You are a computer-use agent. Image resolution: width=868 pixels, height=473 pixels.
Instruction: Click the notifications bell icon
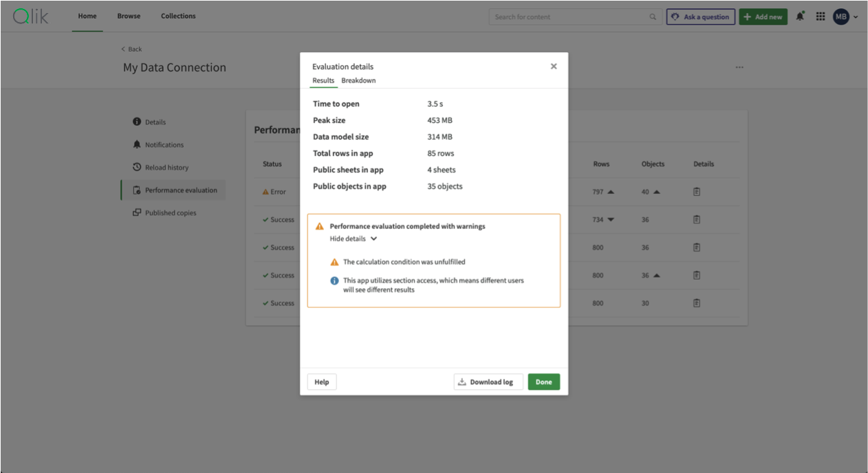[x=801, y=16]
